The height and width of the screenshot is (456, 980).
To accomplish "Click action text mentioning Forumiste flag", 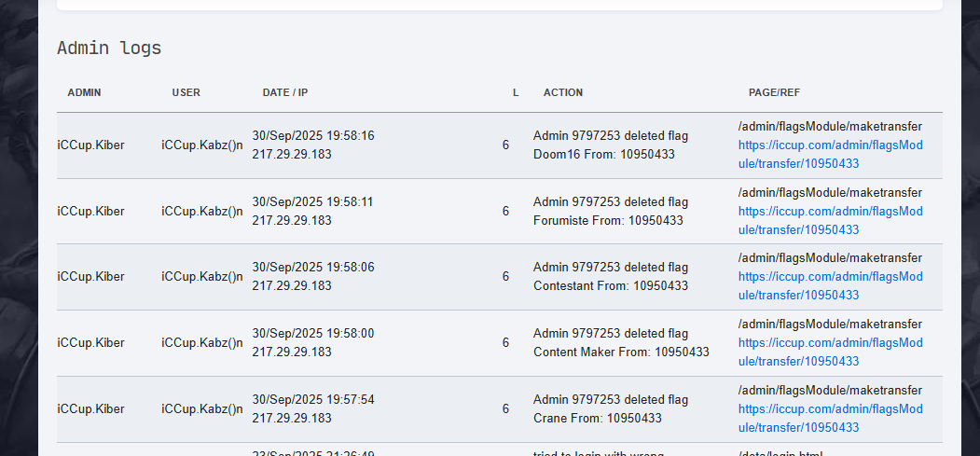I will point(611,211).
